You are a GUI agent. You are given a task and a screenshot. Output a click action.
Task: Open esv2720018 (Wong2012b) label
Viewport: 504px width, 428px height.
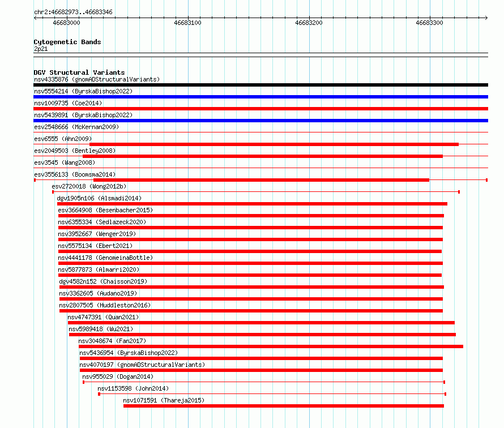89,186
